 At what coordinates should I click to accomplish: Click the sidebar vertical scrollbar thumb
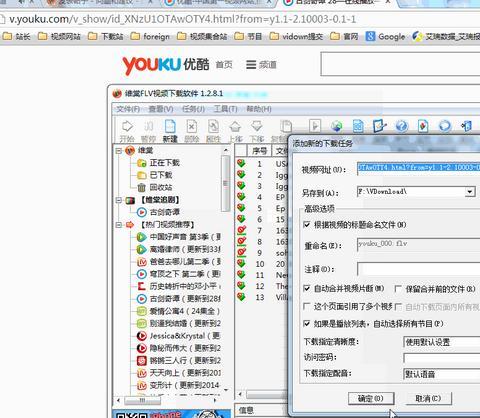tap(226, 183)
